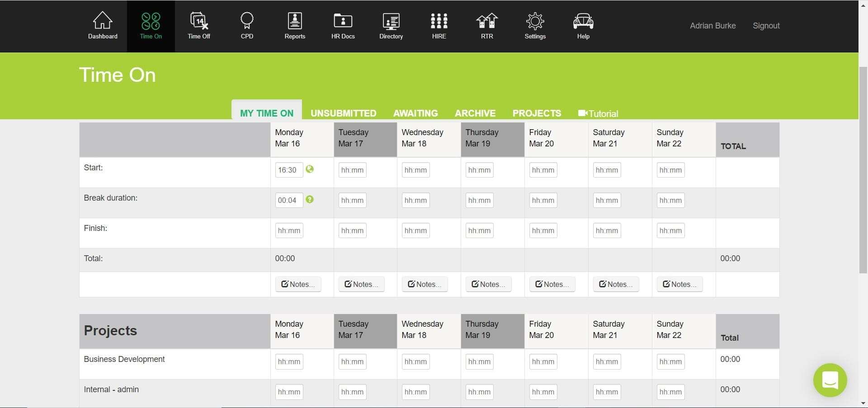The image size is (868, 408).
Task: Click Monday Start field showing 16:30
Action: [289, 170]
